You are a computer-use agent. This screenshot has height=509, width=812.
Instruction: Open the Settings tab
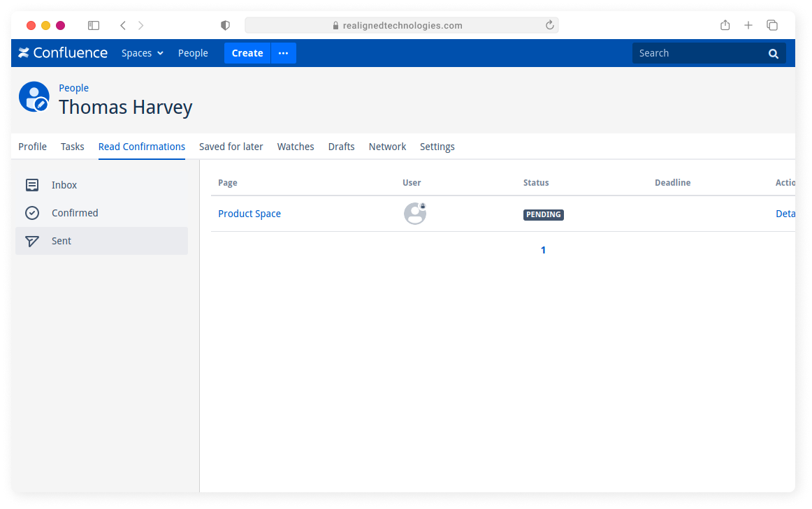click(437, 147)
